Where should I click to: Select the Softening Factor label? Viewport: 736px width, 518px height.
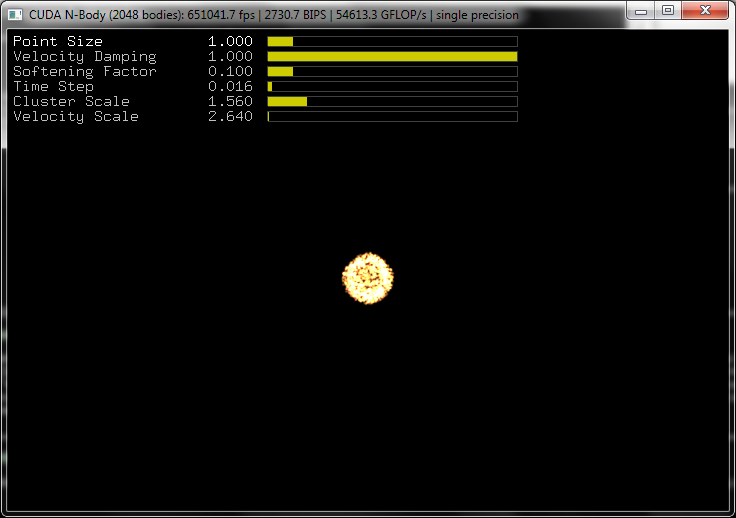click(x=85, y=72)
